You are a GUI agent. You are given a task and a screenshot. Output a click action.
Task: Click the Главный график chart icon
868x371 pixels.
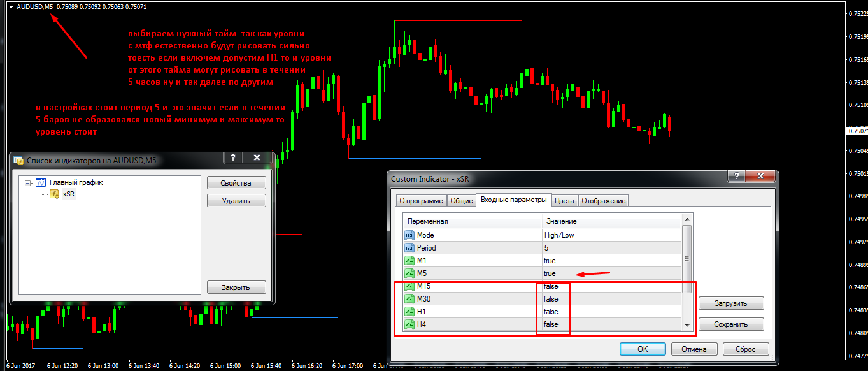(41, 182)
